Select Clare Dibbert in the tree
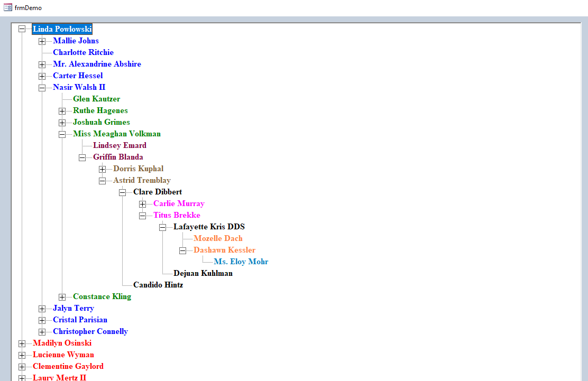This screenshot has height=381, width=588. click(x=158, y=191)
